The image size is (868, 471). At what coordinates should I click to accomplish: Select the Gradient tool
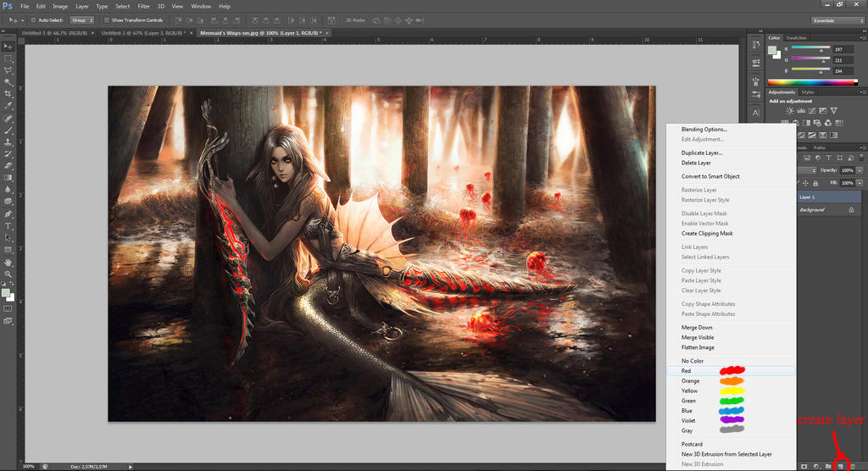tap(8, 178)
